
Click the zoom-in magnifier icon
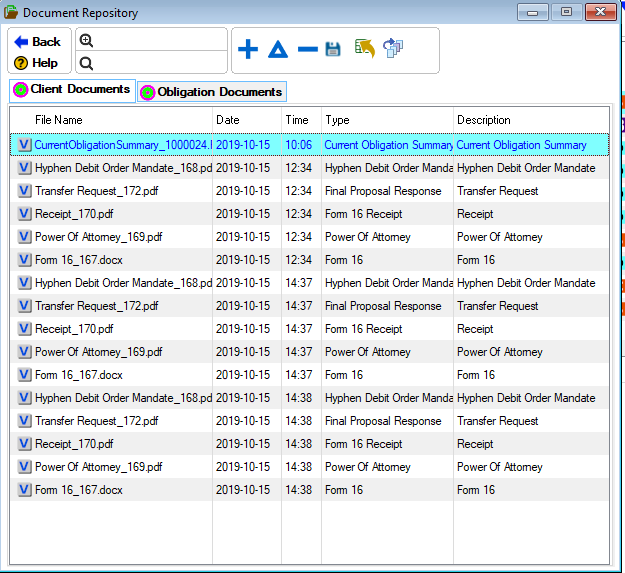click(x=86, y=41)
